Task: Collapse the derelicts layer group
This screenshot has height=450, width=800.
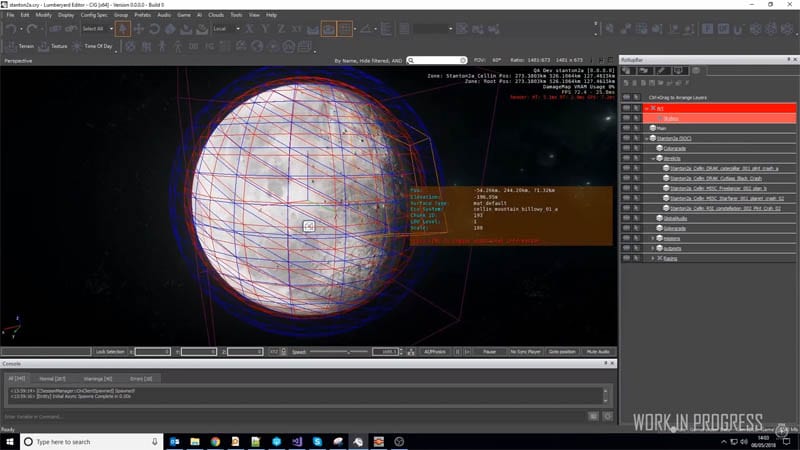Action: 653,158
